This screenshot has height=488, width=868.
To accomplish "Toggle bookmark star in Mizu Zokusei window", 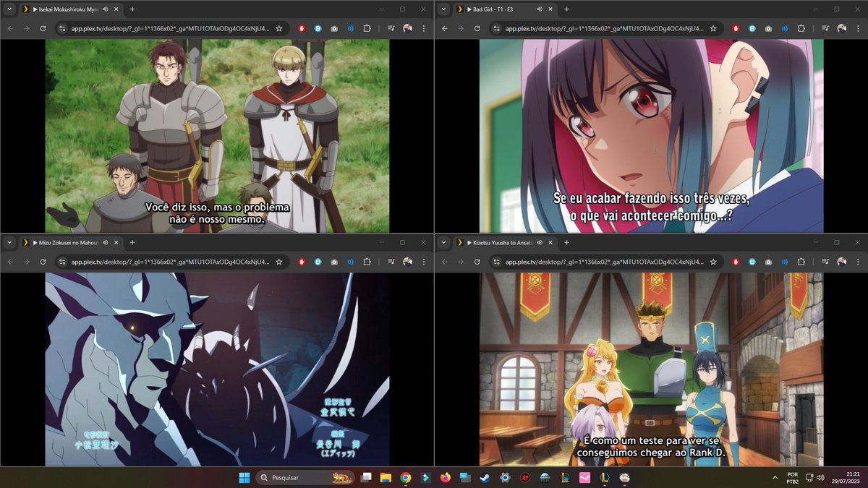I will (x=279, y=262).
